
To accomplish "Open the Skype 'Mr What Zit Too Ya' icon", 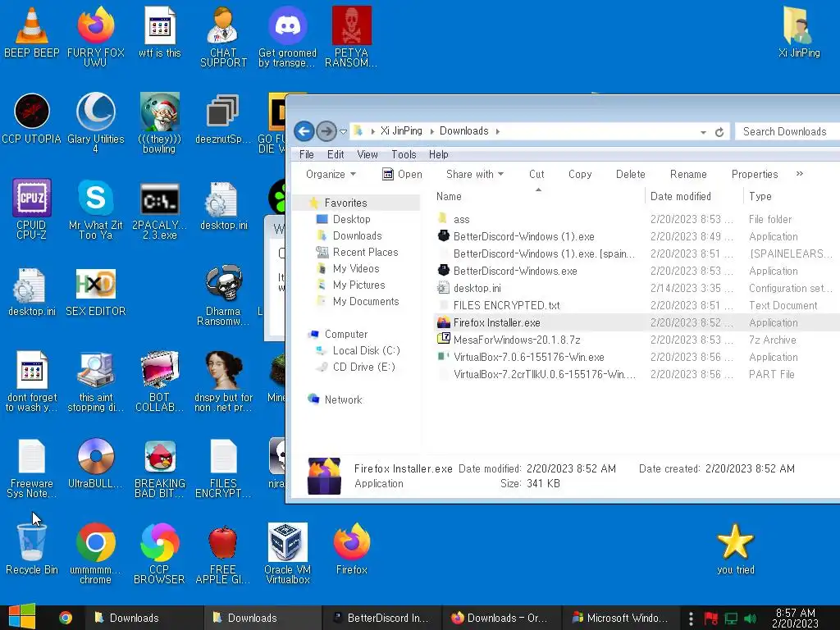I will (x=95, y=208).
